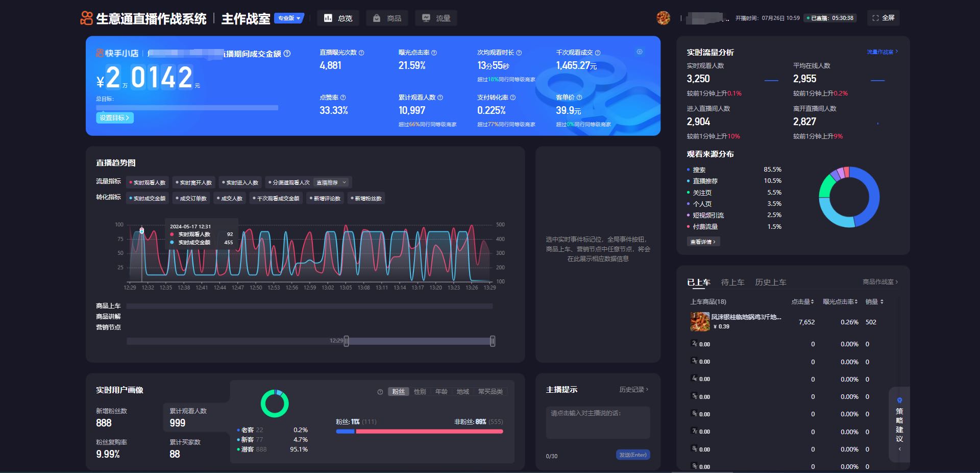Click the 商品上车 event track bar
980x473 pixels.
309,306
